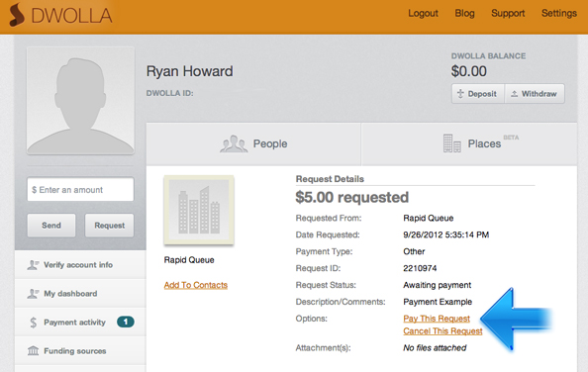Click the Send button
Viewport: 588px width, 372px height.
pos(51,226)
